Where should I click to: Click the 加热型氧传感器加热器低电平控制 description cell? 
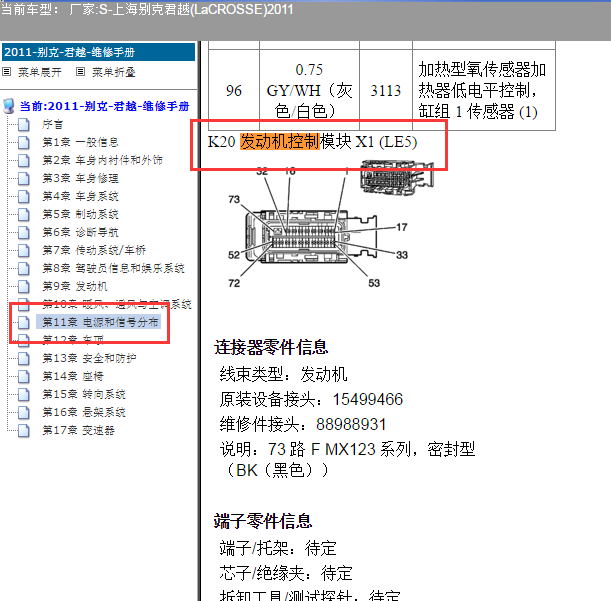[484, 90]
